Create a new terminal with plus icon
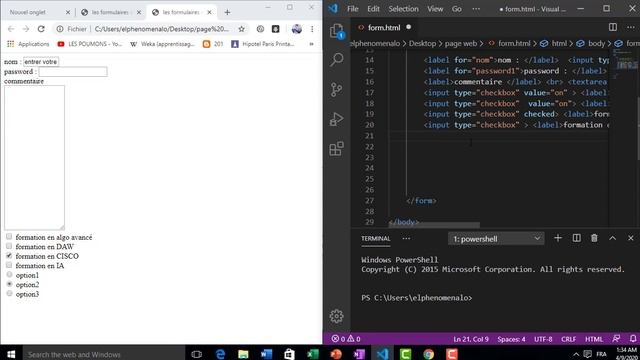 (x=558, y=238)
